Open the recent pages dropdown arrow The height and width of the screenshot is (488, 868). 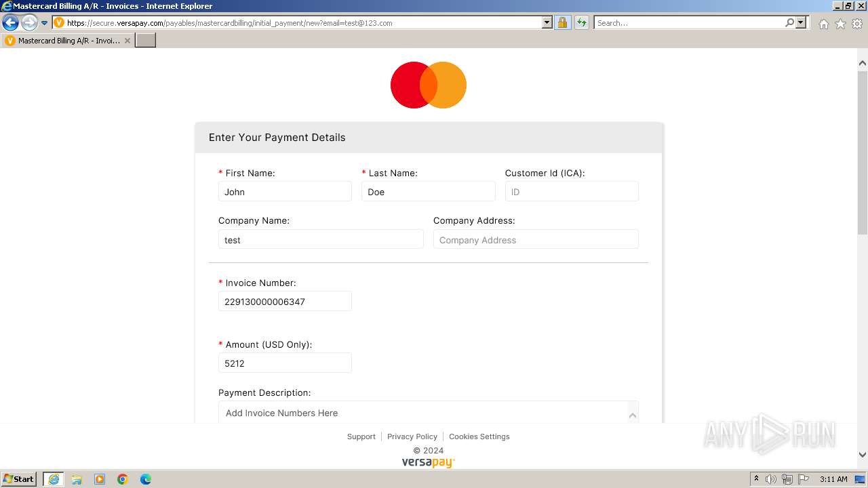(x=45, y=23)
